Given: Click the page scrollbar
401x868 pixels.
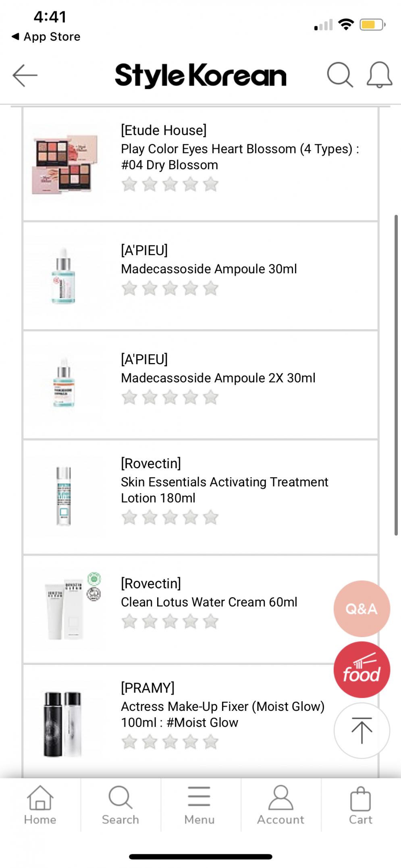Looking at the screenshot, I should pyautogui.click(x=396, y=375).
